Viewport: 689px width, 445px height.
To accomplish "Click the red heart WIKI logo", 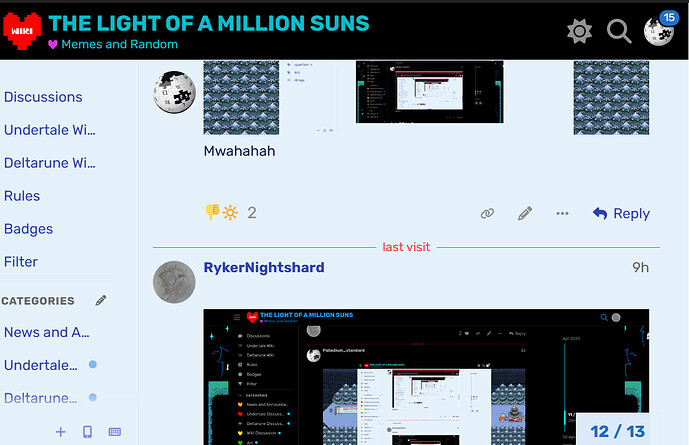I will [22, 30].
